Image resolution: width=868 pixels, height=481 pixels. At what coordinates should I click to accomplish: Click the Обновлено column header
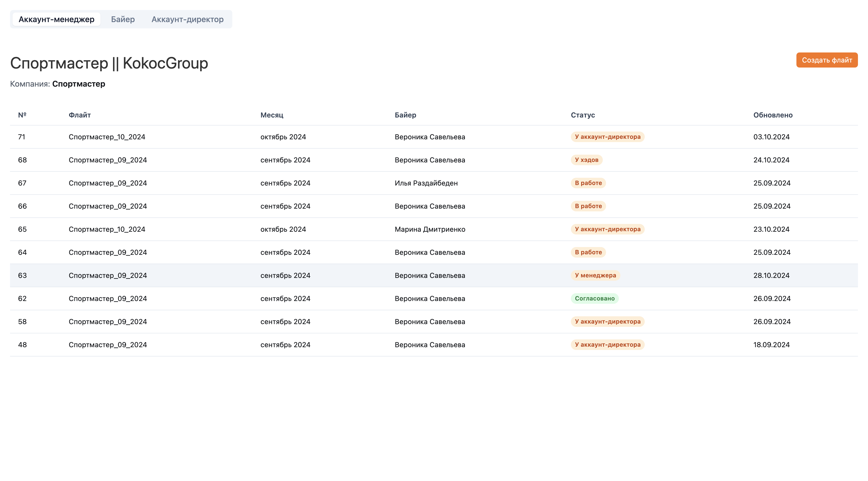(773, 115)
